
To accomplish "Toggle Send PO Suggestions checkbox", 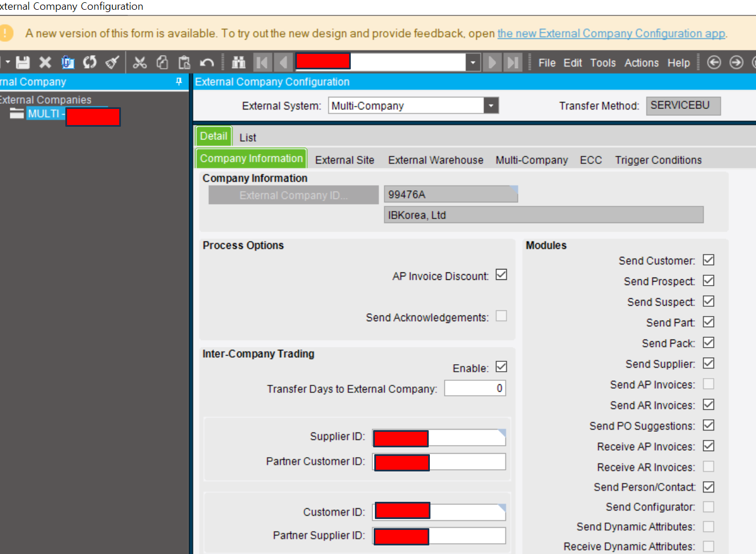I will [x=708, y=425].
